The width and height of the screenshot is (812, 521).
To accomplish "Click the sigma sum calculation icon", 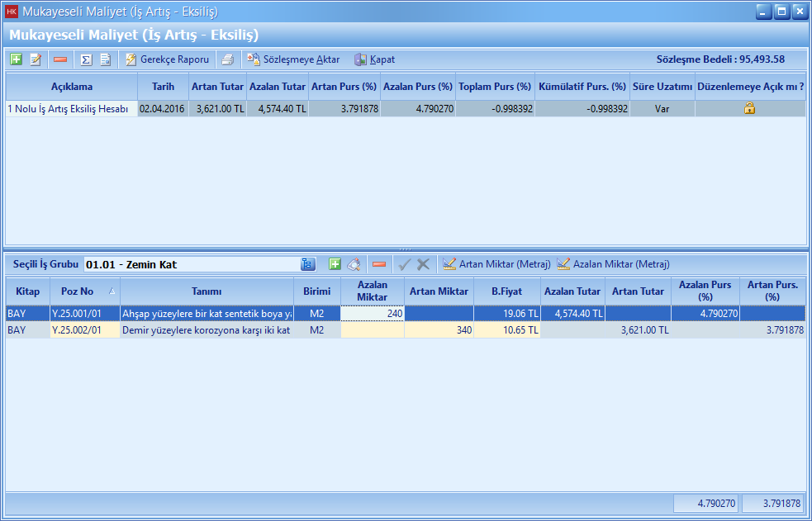I will [86, 59].
